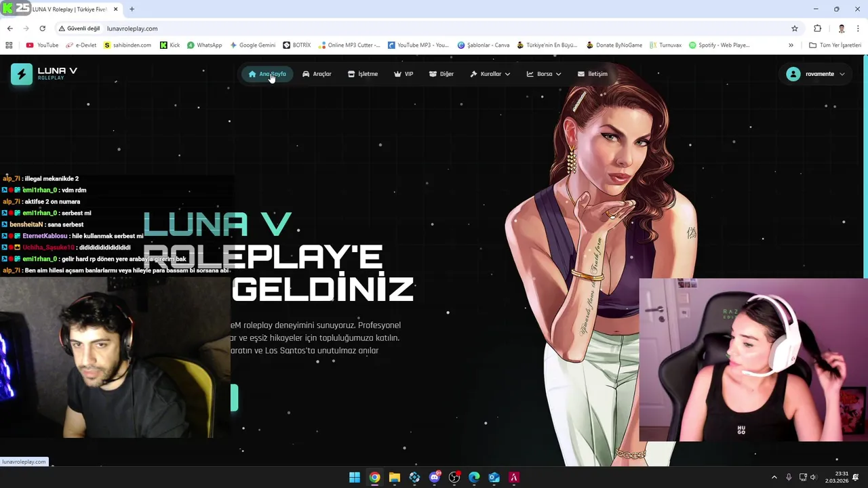
Task: Open Outlook from the taskbar
Action: coord(494,478)
